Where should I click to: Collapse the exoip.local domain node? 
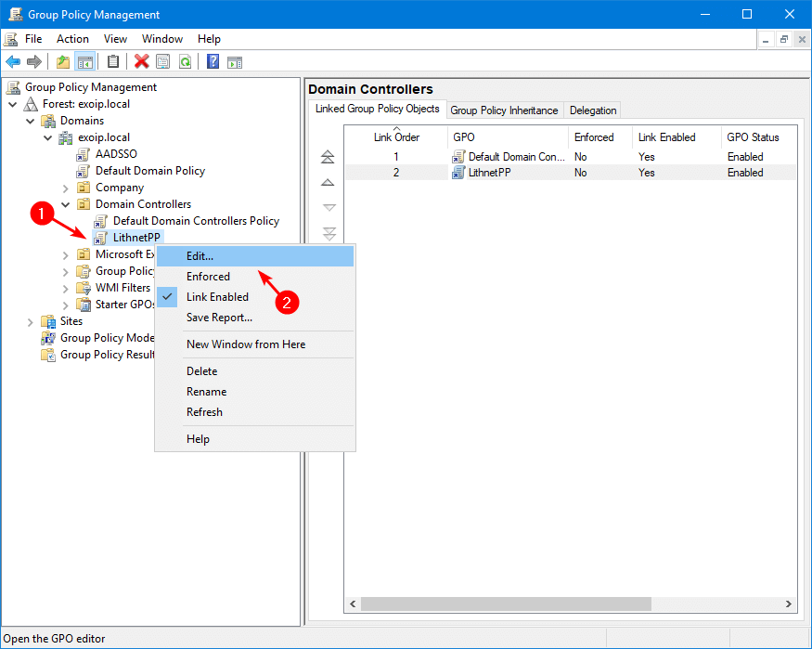(x=48, y=137)
